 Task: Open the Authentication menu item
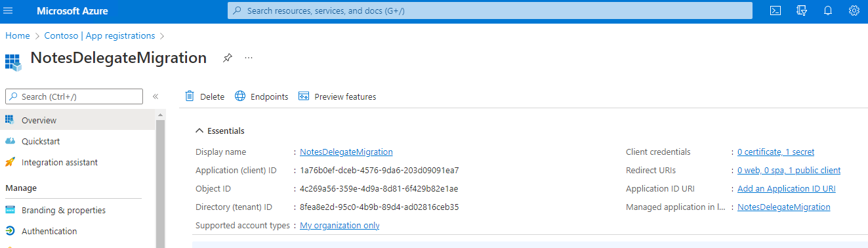coord(77,231)
